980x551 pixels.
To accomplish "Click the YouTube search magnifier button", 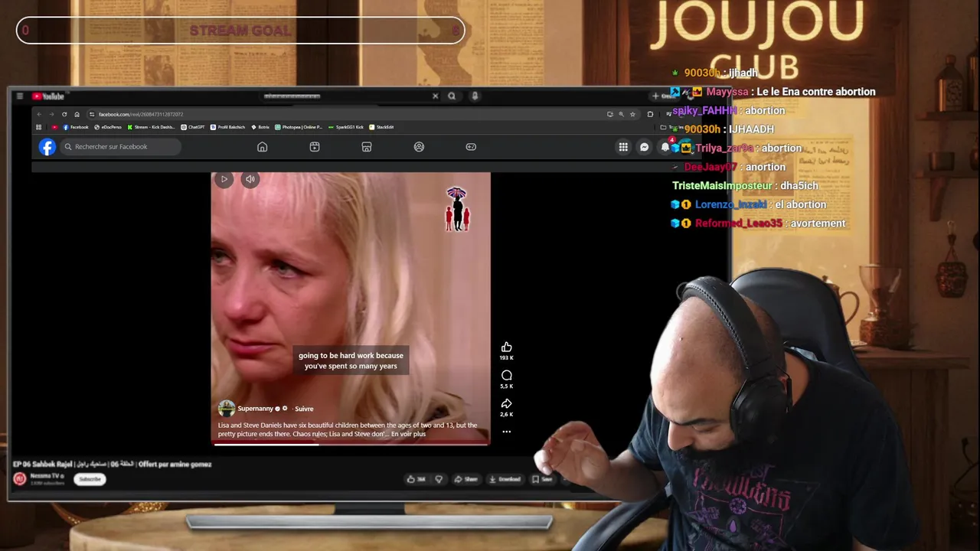I will 452,96.
